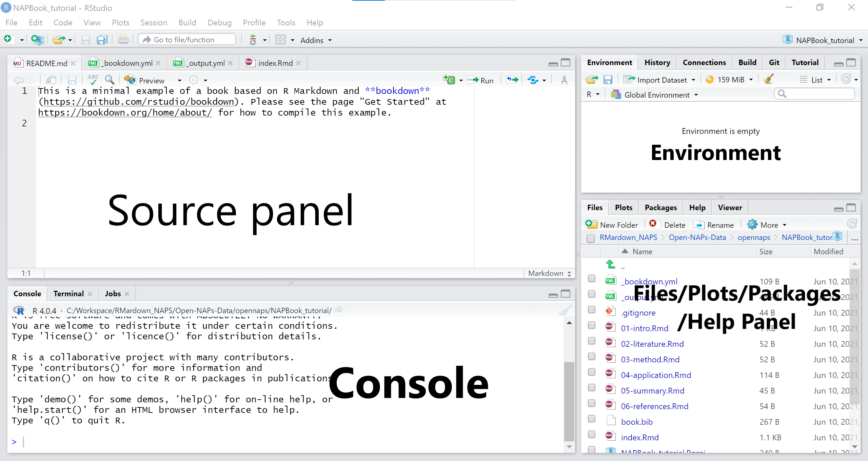Click the clear environment broom icon

769,79
